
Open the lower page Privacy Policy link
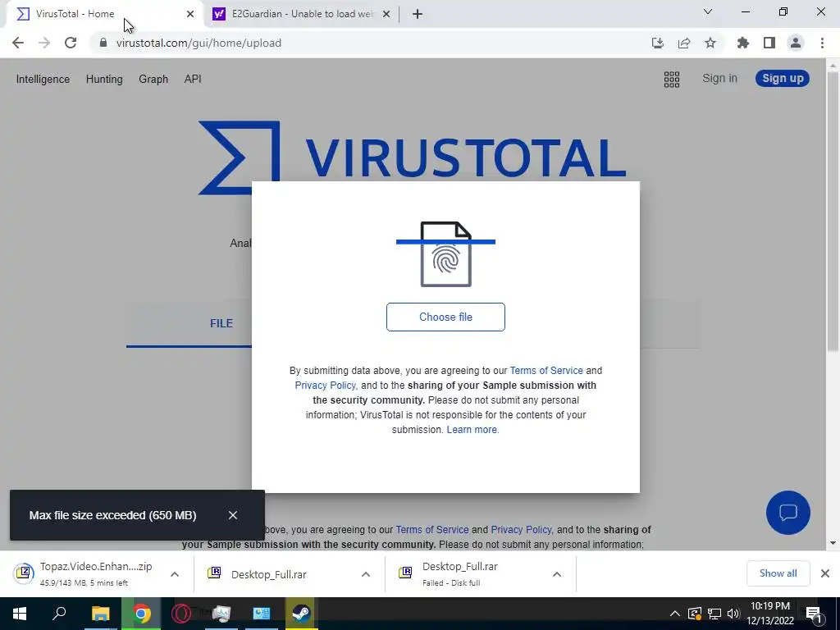[521, 530]
